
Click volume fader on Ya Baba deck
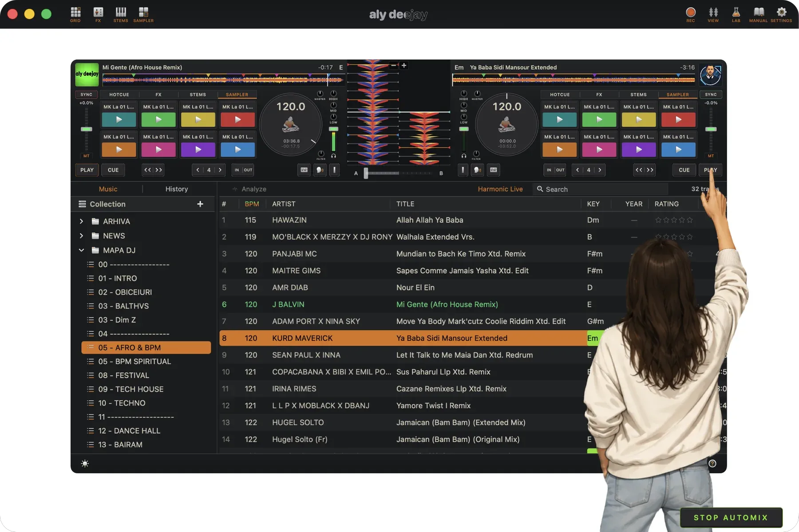(464, 129)
